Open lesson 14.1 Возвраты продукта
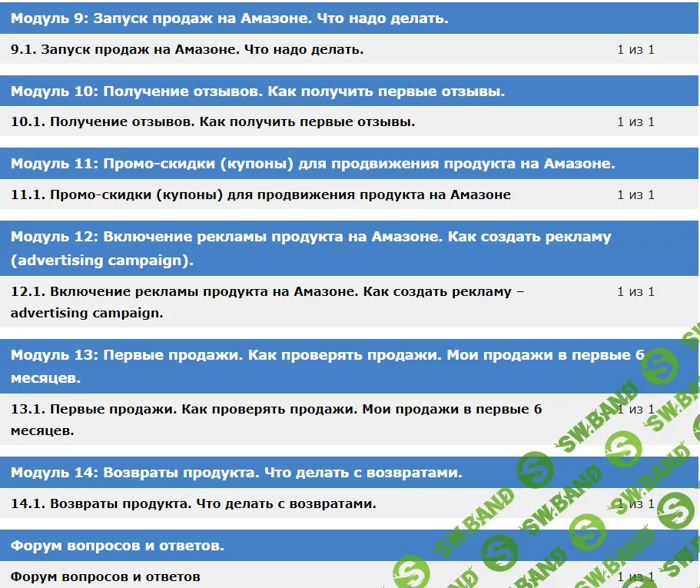The image size is (700, 588). click(194, 503)
